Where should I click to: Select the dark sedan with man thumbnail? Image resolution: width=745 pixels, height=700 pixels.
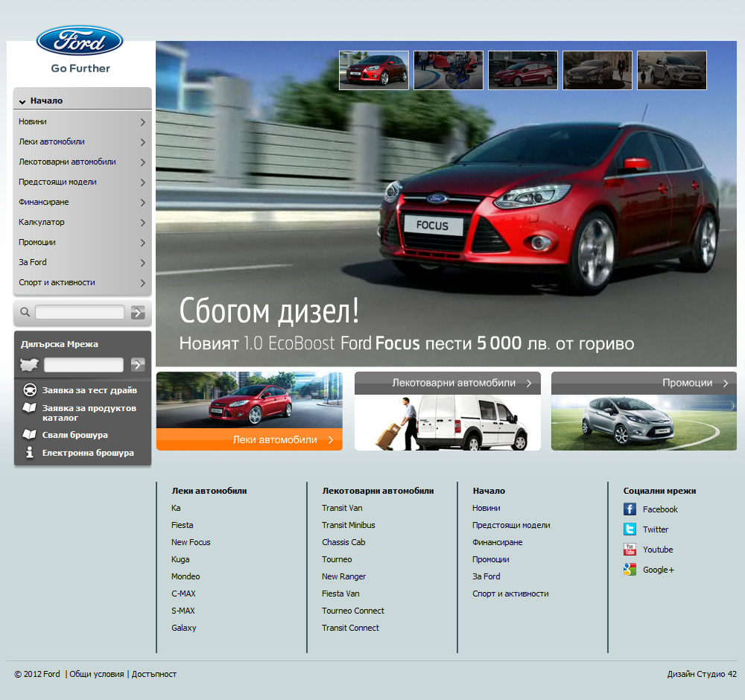[x=597, y=70]
